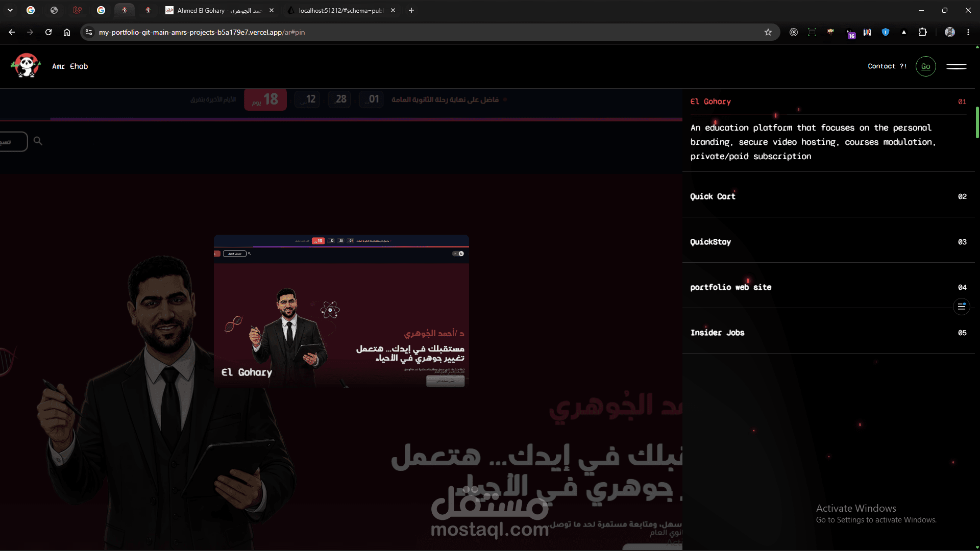Open the blue shield extension
The image size is (980, 551).
pos(886,32)
